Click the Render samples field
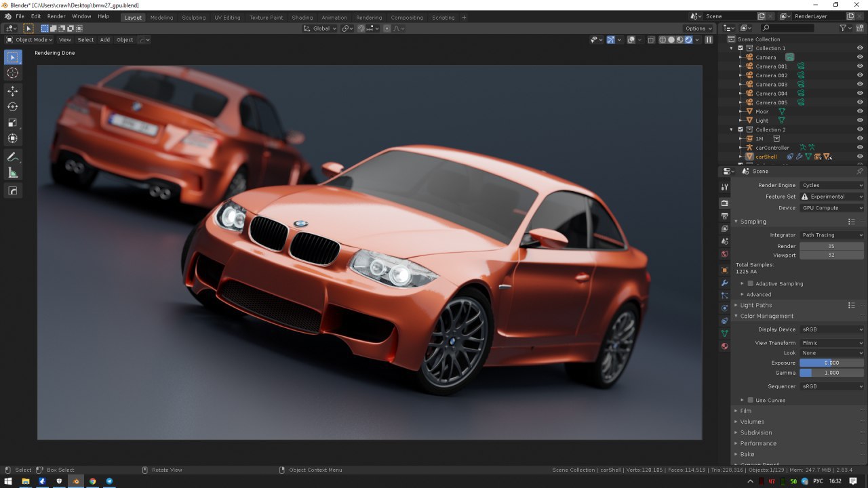 832,246
